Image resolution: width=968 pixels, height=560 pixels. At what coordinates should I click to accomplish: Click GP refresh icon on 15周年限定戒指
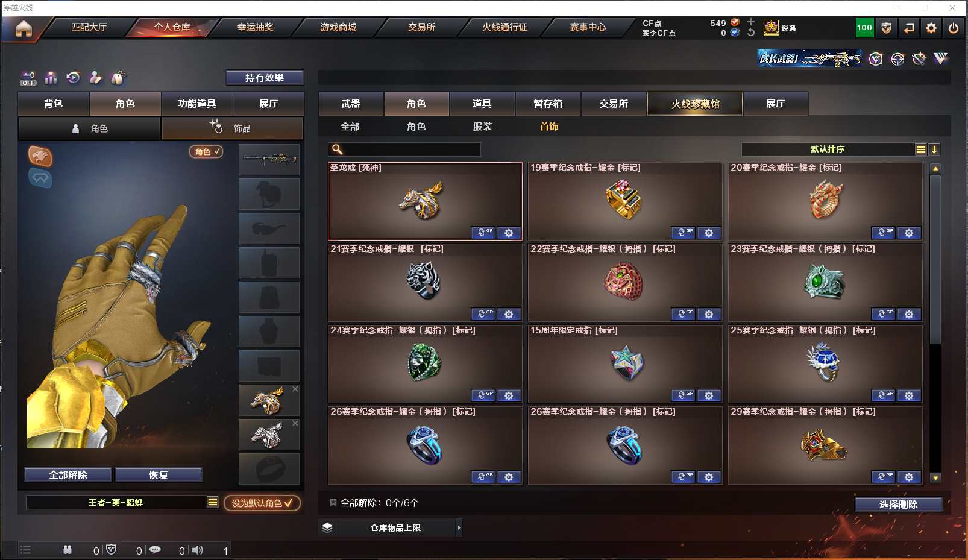pos(683,395)
